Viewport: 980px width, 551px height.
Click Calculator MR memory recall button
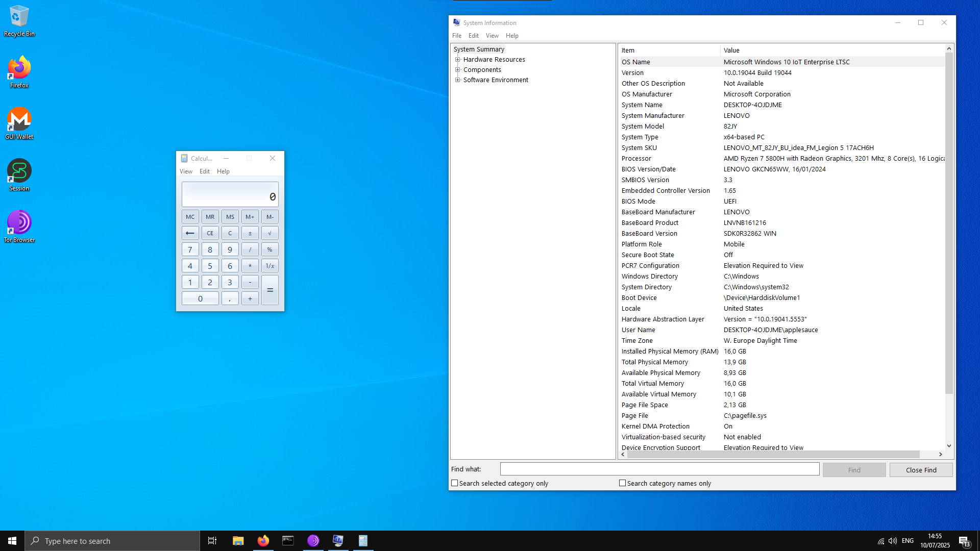(210, 217)
